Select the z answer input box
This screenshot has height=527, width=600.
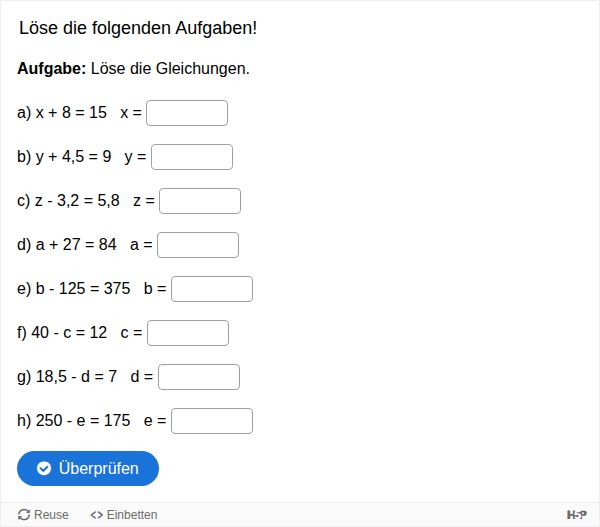(200, 201)
